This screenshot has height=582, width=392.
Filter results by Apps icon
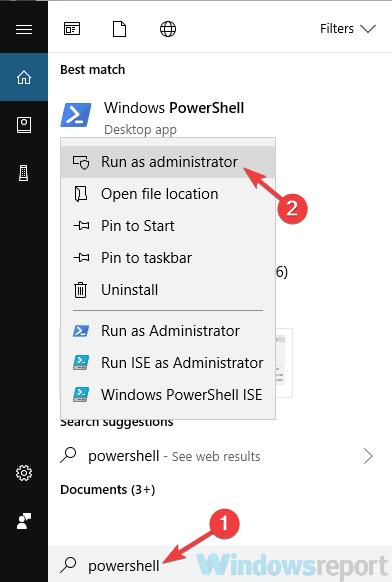[72, 29]
